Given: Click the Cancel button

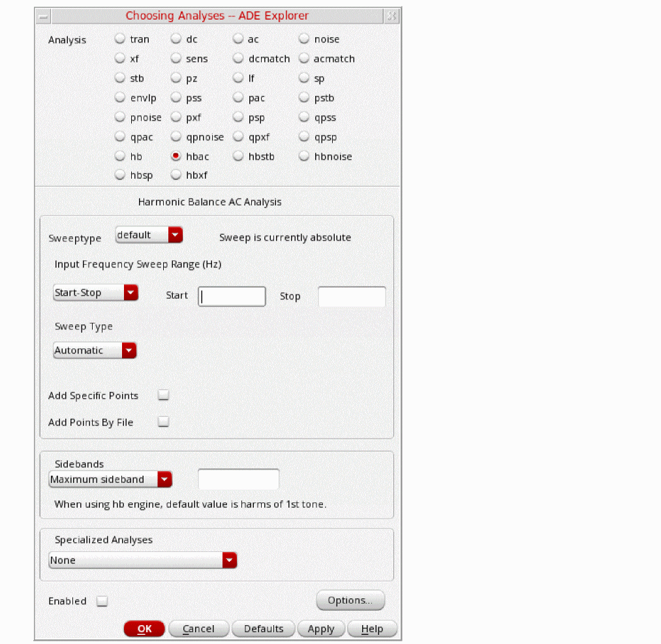Looking at the screenshot, I should coord(198,629).
